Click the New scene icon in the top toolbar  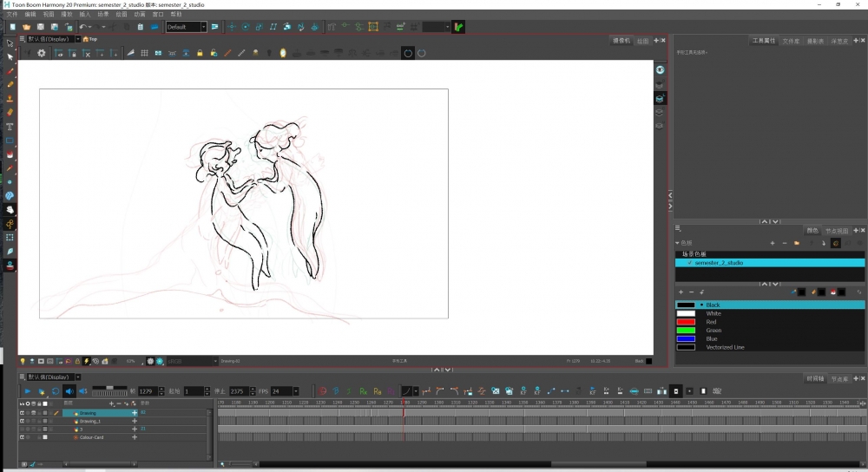click(x=13, y=27)
